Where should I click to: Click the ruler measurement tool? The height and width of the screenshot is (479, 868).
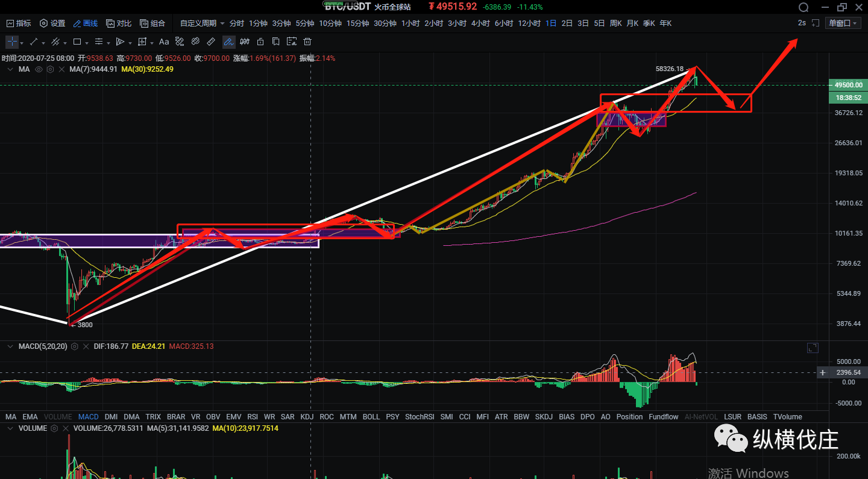(x=211, y=42)
